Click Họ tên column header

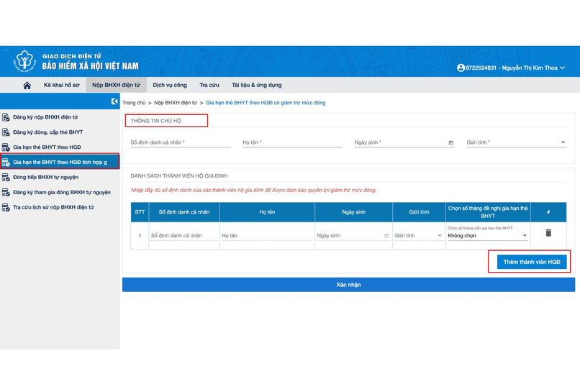click(267, 212)
